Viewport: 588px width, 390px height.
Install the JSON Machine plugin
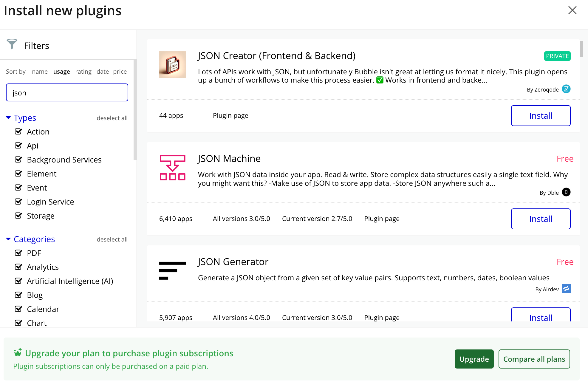(541, 219)
